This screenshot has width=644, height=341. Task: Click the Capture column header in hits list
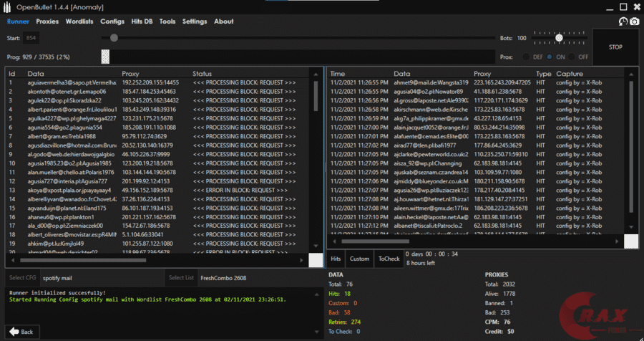(x=570, y=74)
